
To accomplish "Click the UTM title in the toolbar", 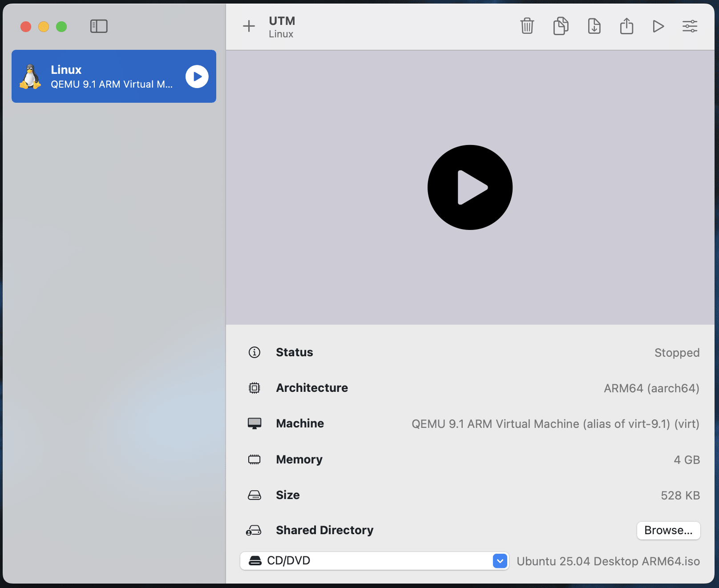I will point(282,21).
